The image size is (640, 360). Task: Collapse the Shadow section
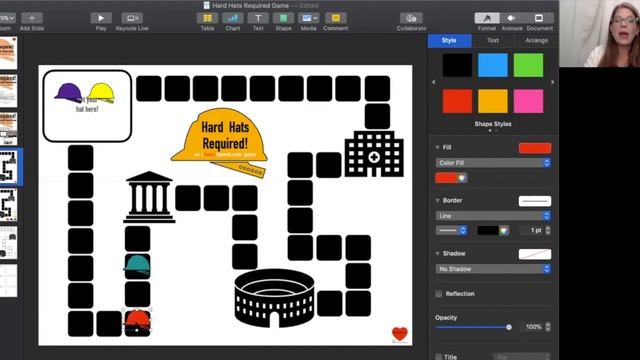pos(437,253)
